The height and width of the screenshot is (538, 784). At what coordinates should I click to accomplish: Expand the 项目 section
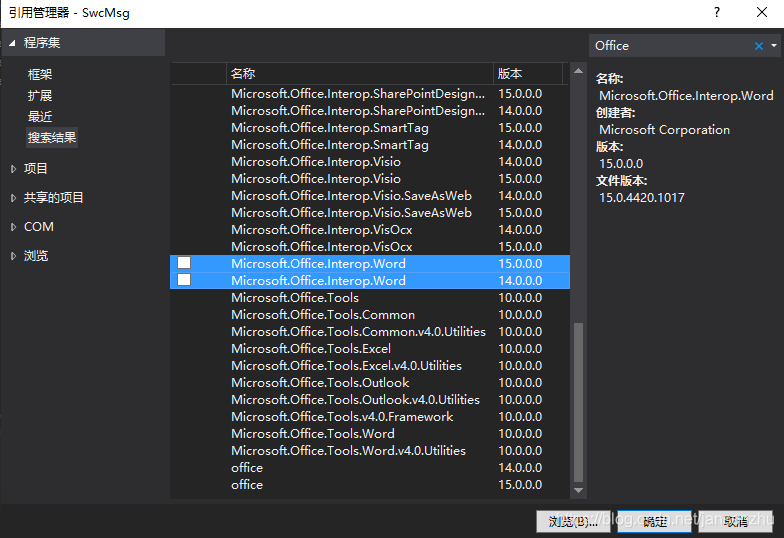point(14,169)
